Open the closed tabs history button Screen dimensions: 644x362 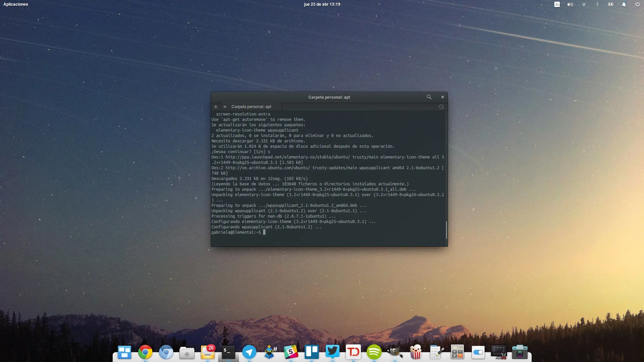tap(441, 107)
